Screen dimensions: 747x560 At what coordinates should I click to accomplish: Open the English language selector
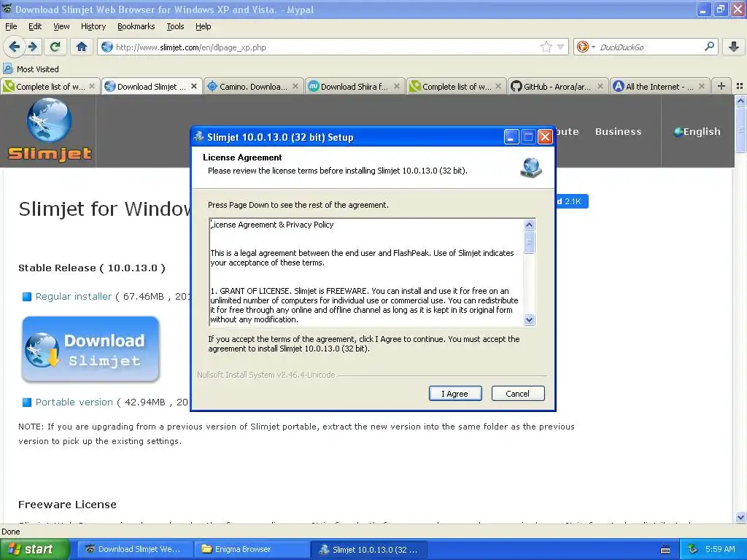point(697,131)
